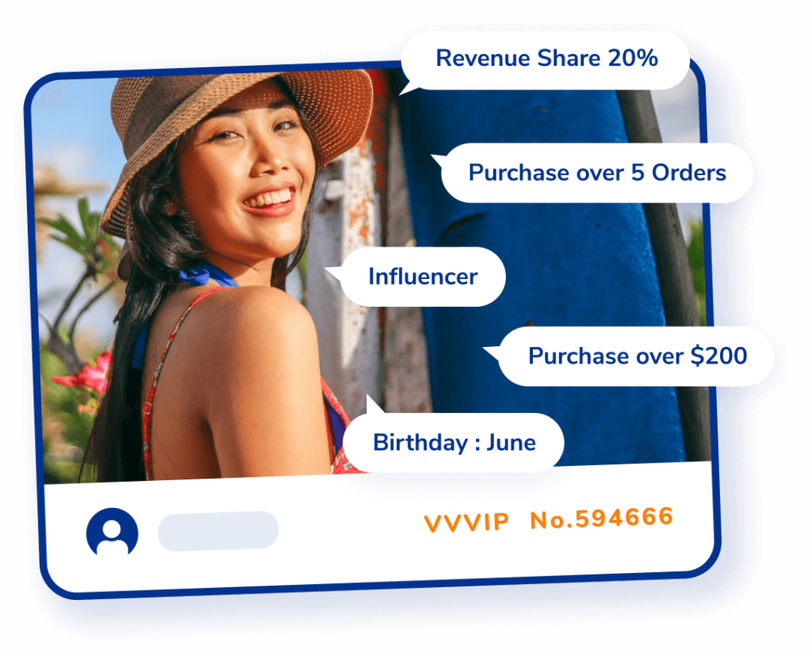This screenshot has height=653, width=812.
Task: Click the woman's bare shoulder in photo
Action: point(254,336)
